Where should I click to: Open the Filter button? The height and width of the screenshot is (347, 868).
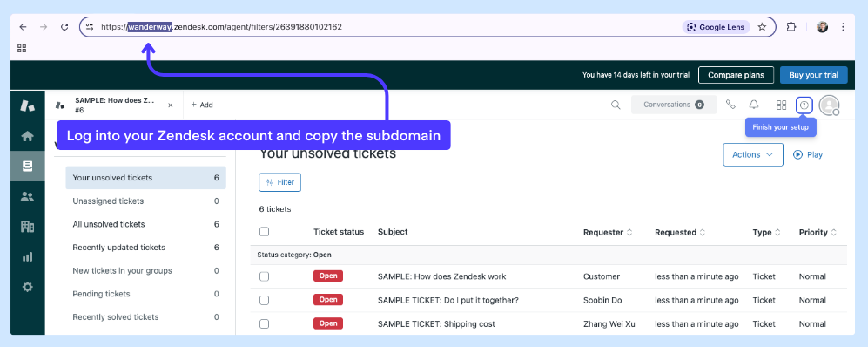tap(280, 182)
